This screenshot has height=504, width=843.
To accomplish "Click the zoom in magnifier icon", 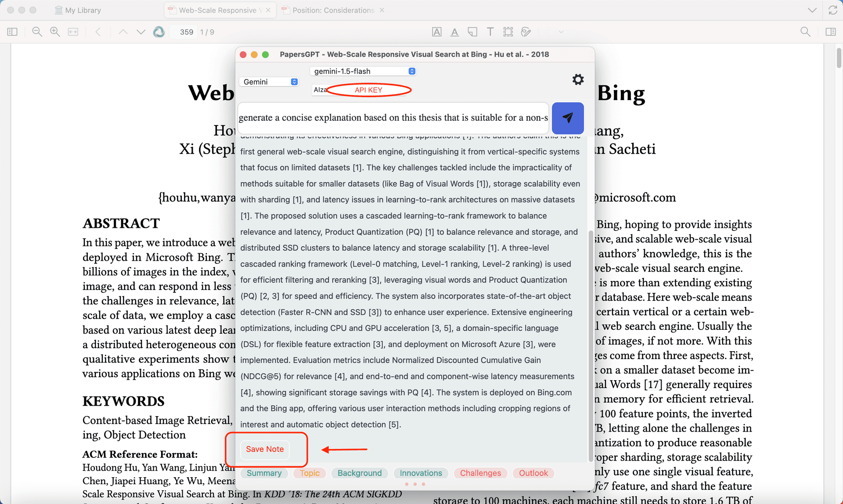I will pos(55,32).
